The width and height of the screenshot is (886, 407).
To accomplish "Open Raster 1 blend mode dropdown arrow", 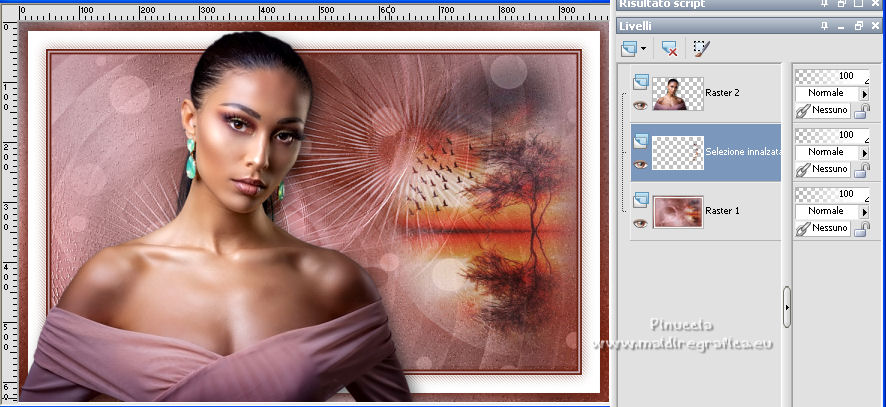I will (864, 211).
